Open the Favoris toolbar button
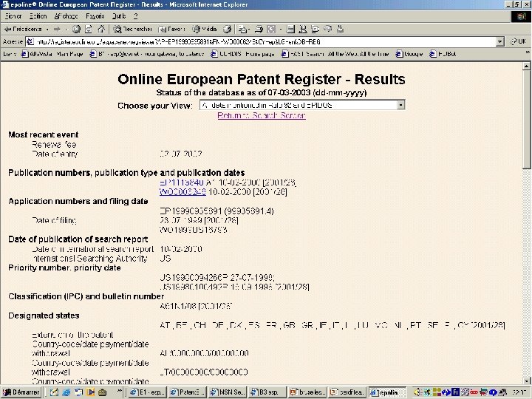Screen dimensions: 532x399 171,29
